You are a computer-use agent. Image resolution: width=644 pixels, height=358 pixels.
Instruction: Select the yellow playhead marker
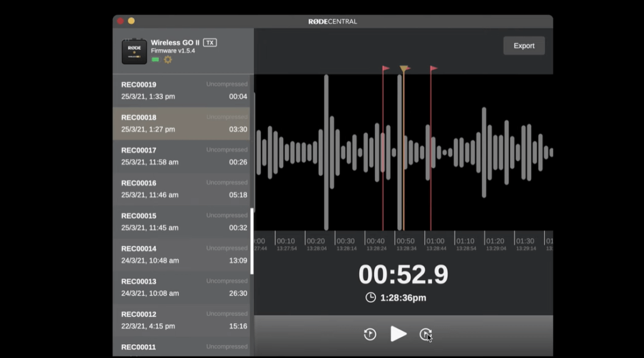pyautogui.click(x=404, y=69)
